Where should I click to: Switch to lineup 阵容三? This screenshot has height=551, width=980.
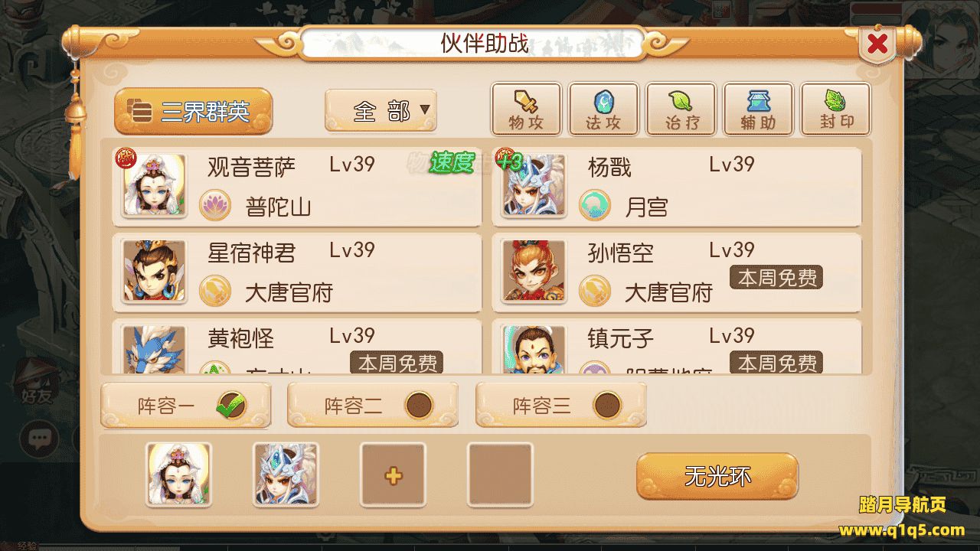coord(561,405)
